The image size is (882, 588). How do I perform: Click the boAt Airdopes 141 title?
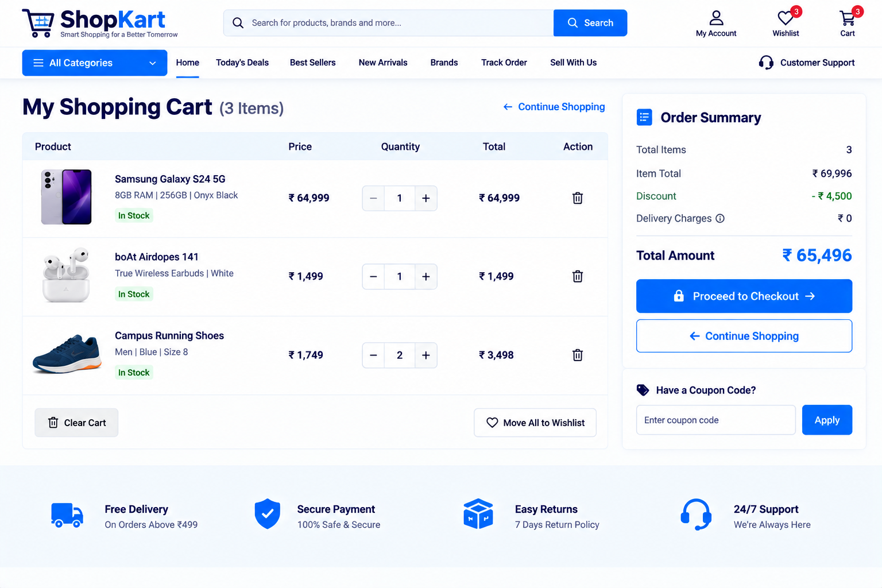point(157,257)
